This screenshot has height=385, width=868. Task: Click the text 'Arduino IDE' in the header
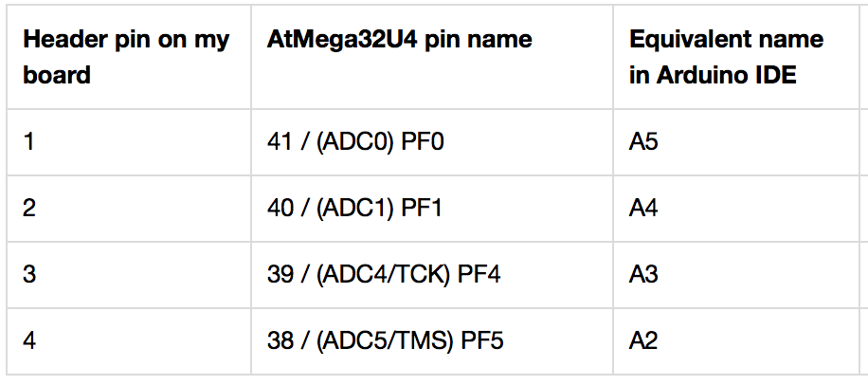[726, 75]
